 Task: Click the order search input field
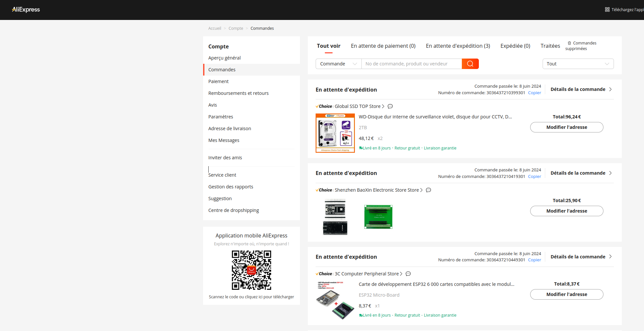point(411,64)
